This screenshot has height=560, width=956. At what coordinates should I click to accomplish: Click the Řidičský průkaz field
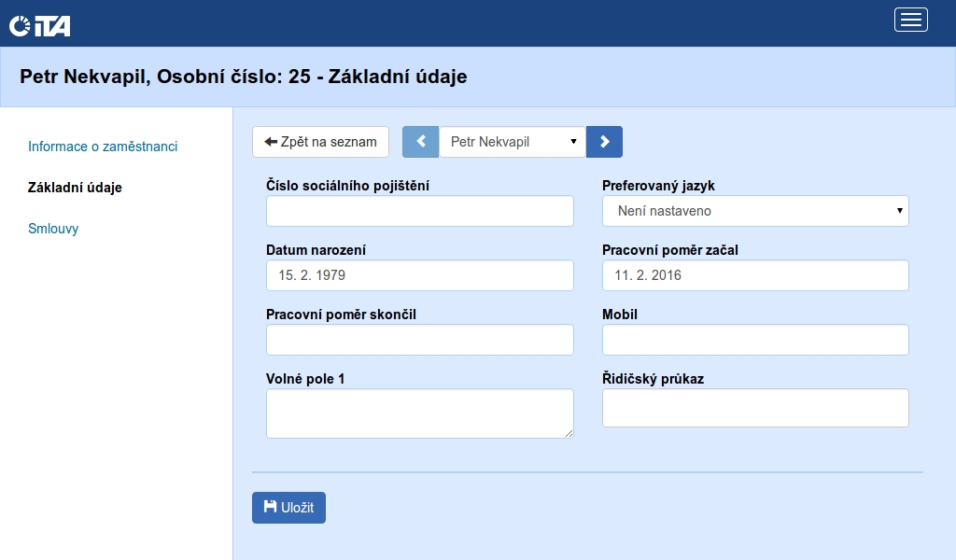click(x=754, y=408)
